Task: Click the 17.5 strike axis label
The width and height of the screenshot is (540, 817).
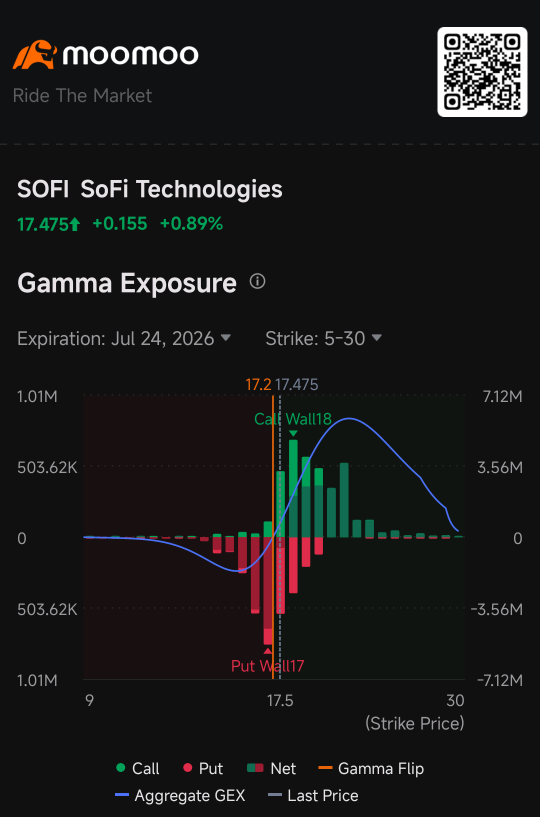Action: tap(280, 700)
